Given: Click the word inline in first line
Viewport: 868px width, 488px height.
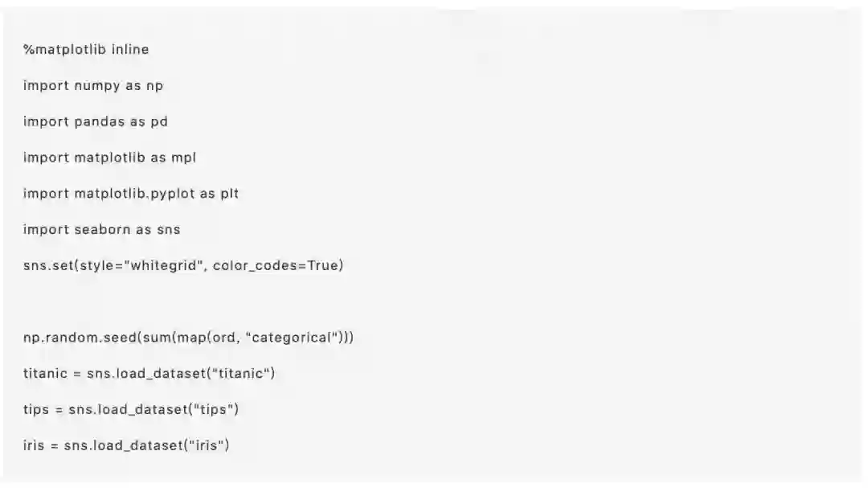Looking at the screenshot, I should 130,50.
